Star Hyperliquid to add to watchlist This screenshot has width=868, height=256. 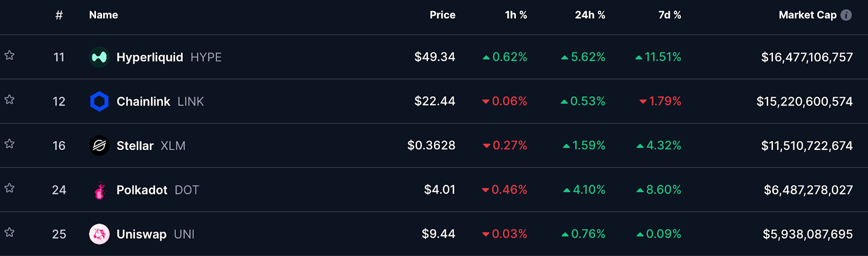(x=9, y=55)
